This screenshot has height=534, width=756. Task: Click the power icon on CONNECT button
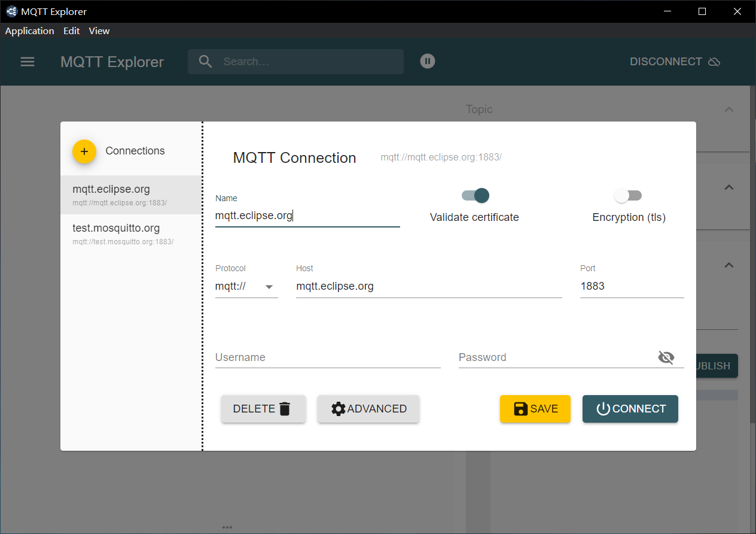click(603, 409)
